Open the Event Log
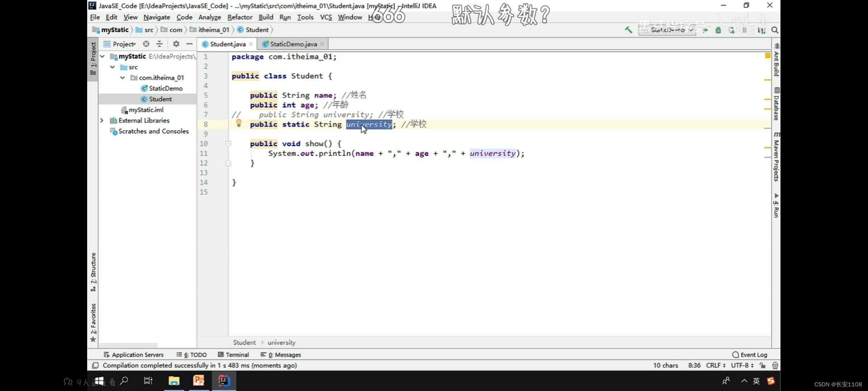This screenshot has width=868, height=391. tap(750, 355)
